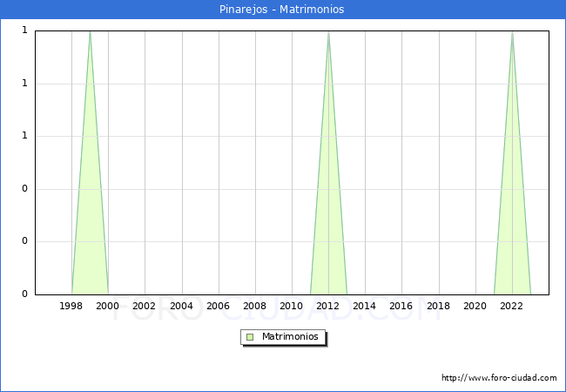The image size is (566, 392).
Task: Click the 2020 x-axis label
Action: coord(475,306)
